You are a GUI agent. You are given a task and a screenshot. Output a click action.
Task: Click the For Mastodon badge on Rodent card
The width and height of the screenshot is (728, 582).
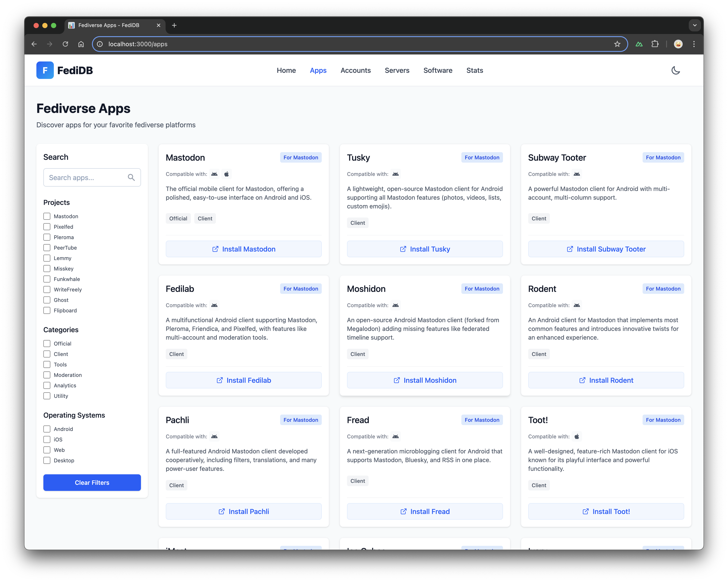[x=663, y=289]
